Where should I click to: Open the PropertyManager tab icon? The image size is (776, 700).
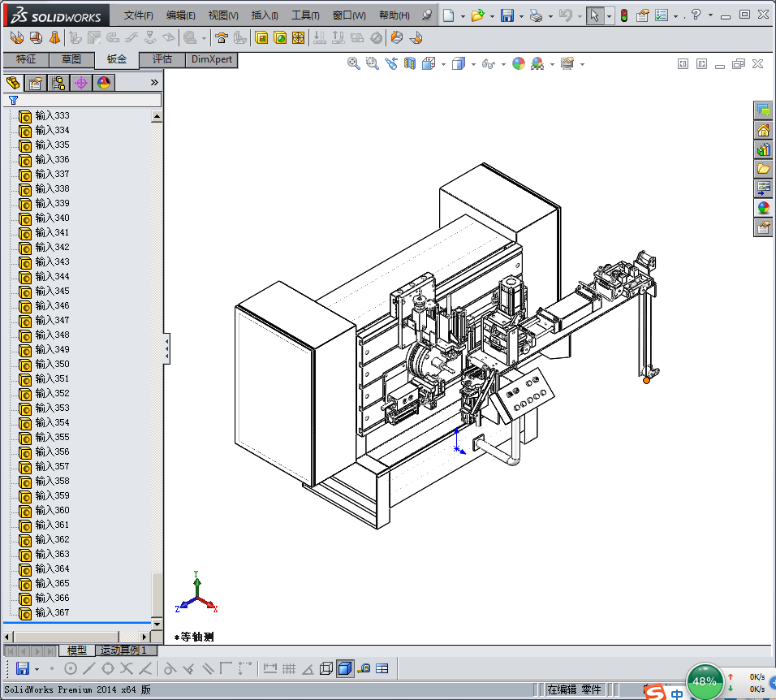click(x=35, y=83)
